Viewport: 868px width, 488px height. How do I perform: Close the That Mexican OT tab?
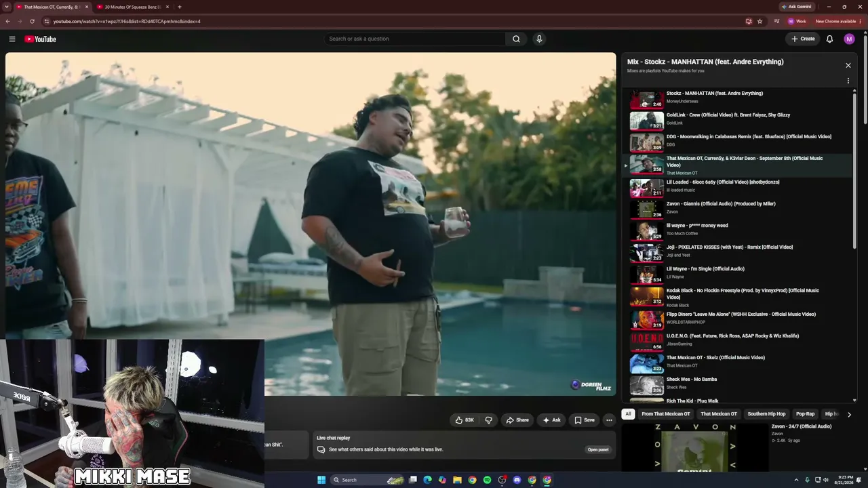click(x=87, y=7)
